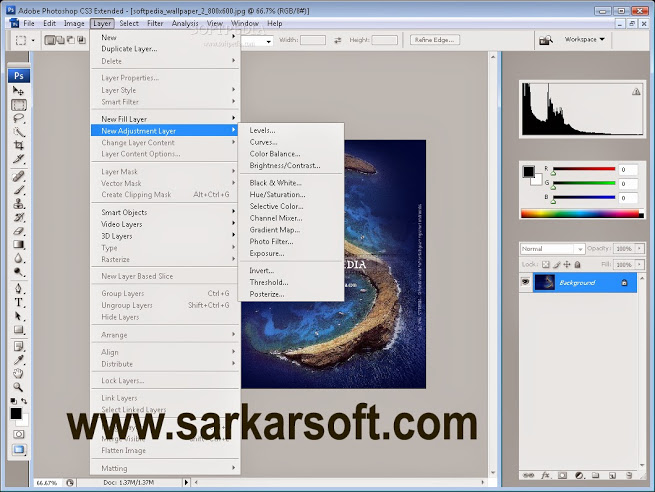
Task: Choose Black & White adjustment layer
Action: pos(275,183)
